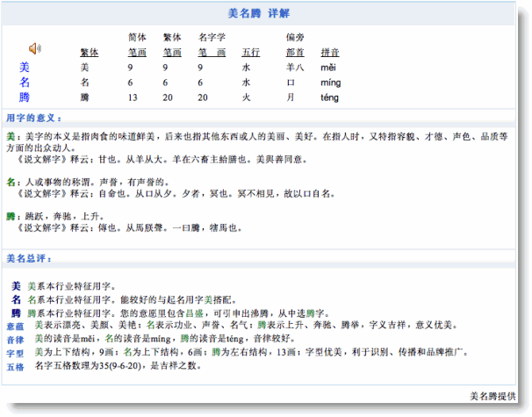Image resolution: width=532 pixels, height=417 pixels.
Task: Click the 五格 label in summary
Action: point(15,366)
